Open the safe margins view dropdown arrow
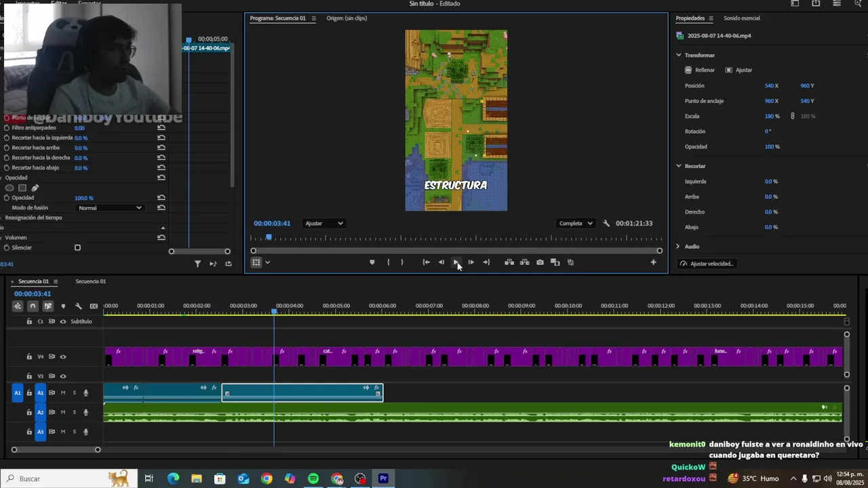The height and width of the screenshot is (488, 868). pyautogui.click(x=268, y=262)
